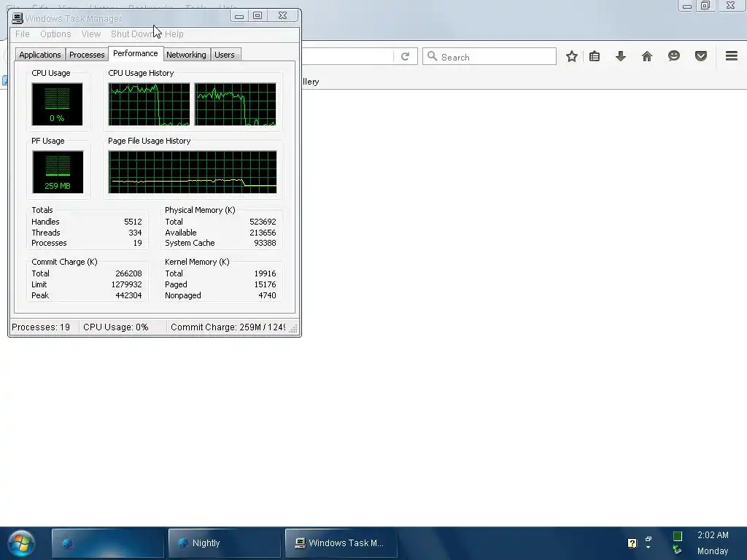Show bookmarks list icon in browser
Screen dimensions: 747x560
pyautogui.click(x=594, y=57)
